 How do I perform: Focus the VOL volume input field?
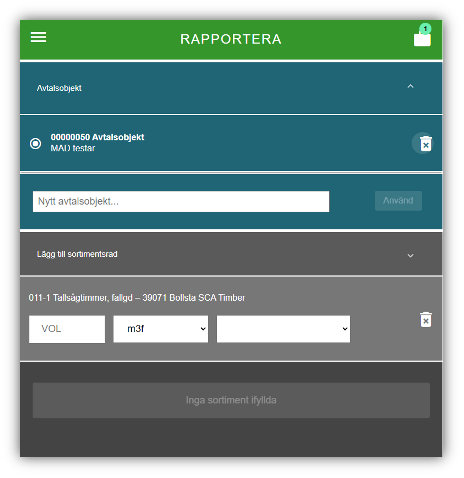click(67, 329)
